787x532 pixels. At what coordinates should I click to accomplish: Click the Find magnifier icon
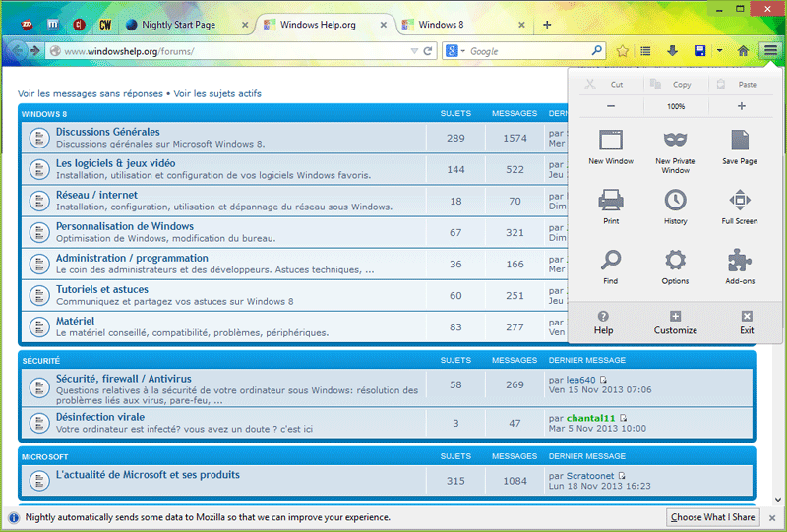[611, 262]
